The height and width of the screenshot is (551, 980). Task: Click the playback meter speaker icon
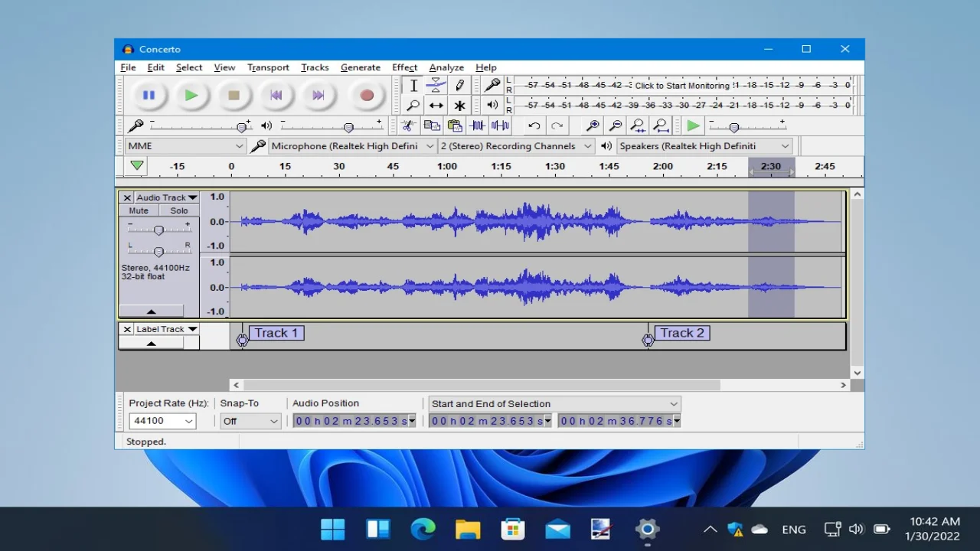(492, 105)
